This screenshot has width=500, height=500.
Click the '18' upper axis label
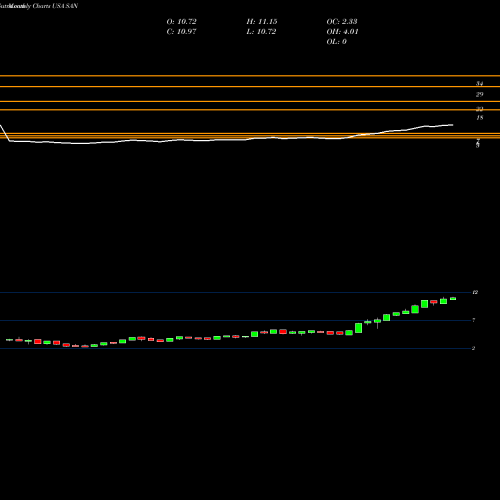pyautogui.click(x=480, y=118)
